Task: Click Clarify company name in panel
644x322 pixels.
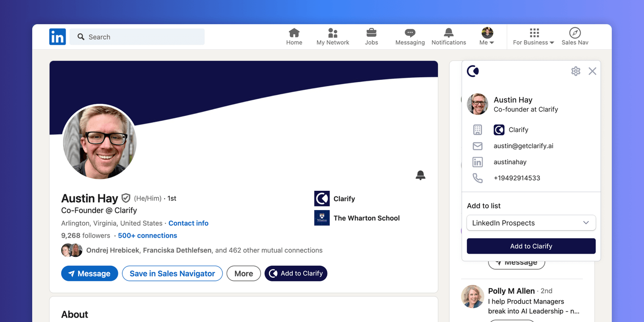Action: (x=518, y=130)
